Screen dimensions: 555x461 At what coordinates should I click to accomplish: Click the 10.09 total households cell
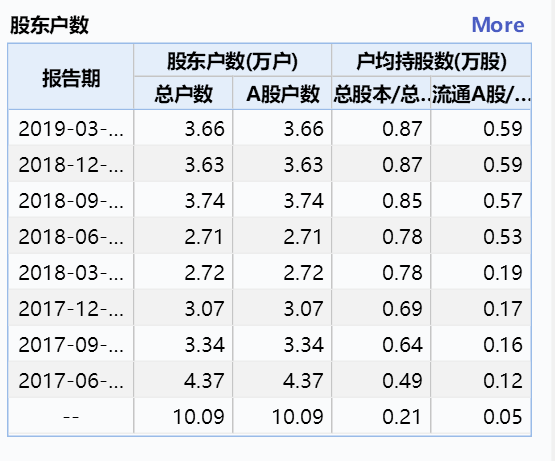(183, 416)
